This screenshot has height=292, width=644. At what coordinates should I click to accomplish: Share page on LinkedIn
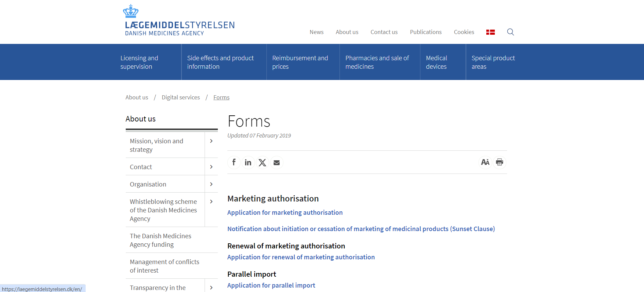coord(248,162)
